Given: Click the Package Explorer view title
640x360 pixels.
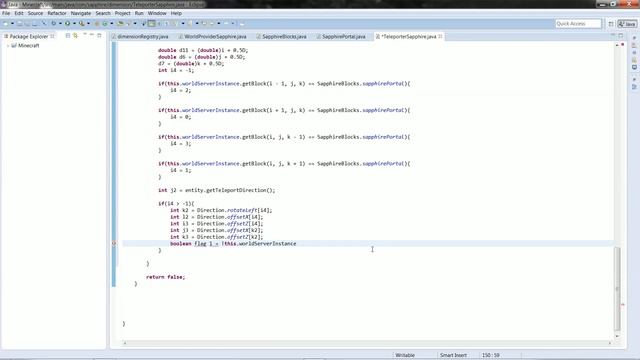Looking at the screenshot, I should [x=29, y=36].
